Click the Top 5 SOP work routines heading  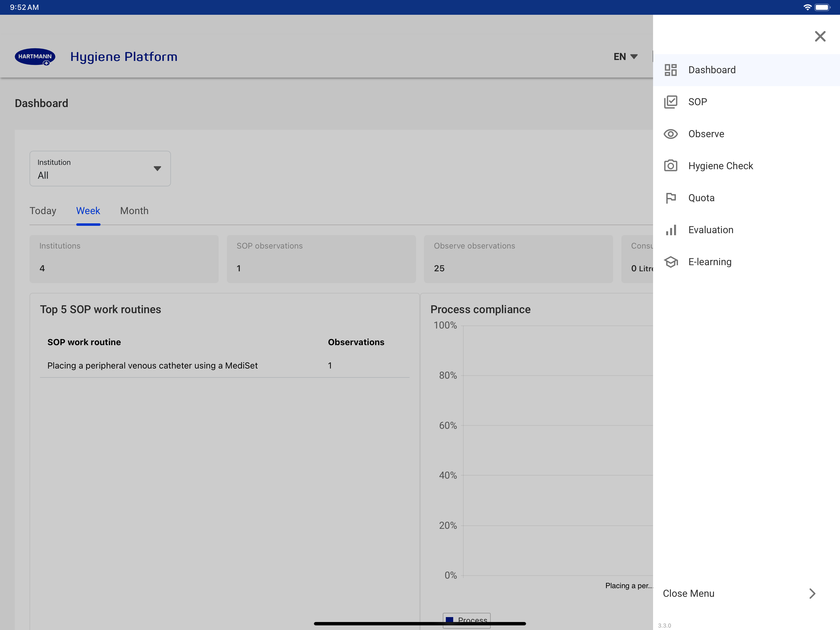(101, 309)
